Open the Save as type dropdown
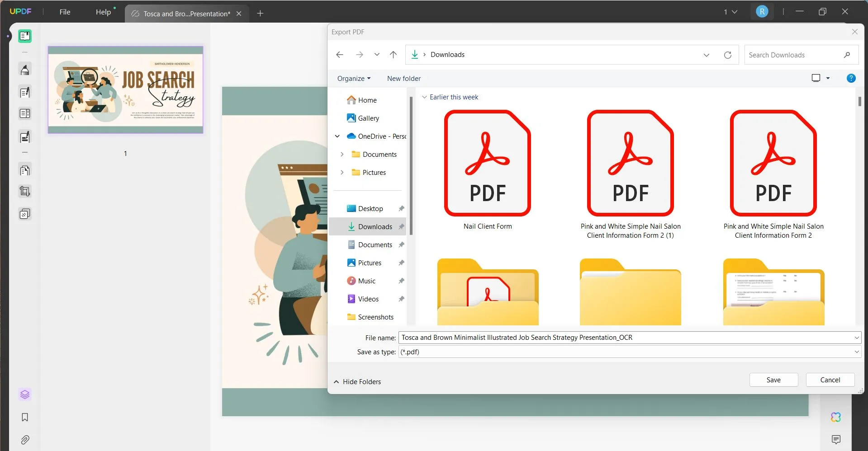The width and height of the screenshot is (868, 451). click(x=857, y=352)
